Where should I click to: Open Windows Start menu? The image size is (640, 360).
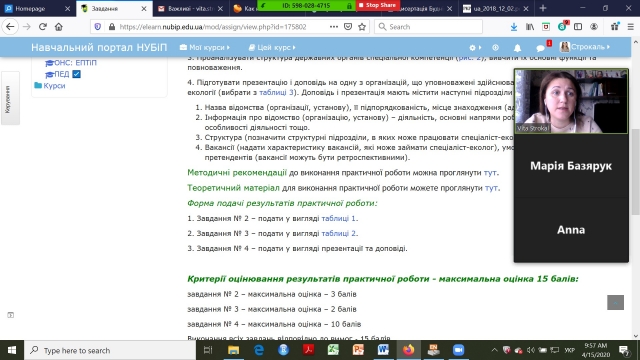pos(12,350)
